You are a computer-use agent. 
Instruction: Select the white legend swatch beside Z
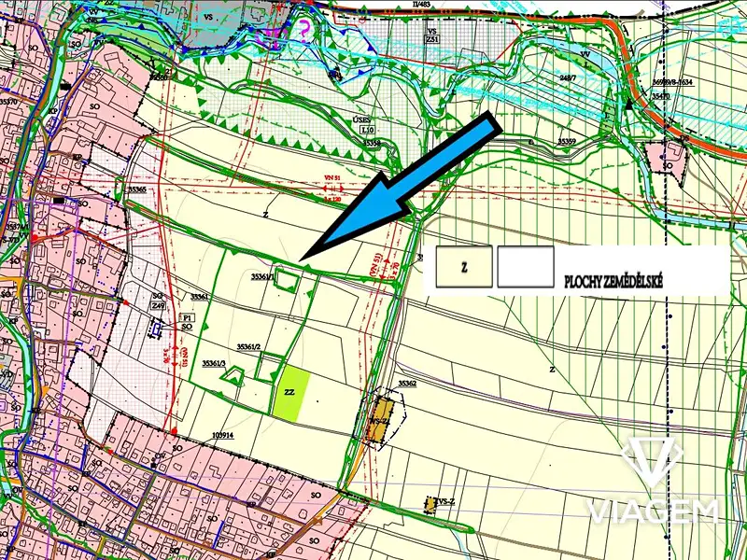click(x=526, y=267)
